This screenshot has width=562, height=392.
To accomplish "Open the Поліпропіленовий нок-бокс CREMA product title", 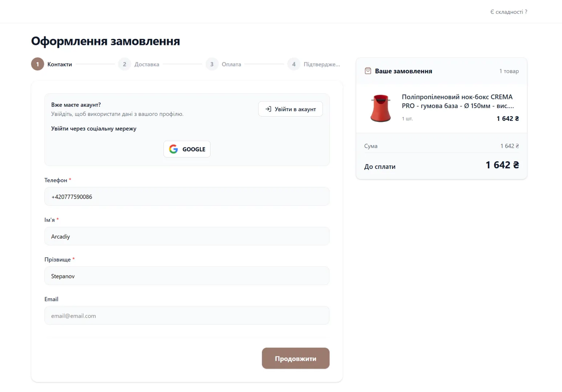I will (x=458, y=101).
